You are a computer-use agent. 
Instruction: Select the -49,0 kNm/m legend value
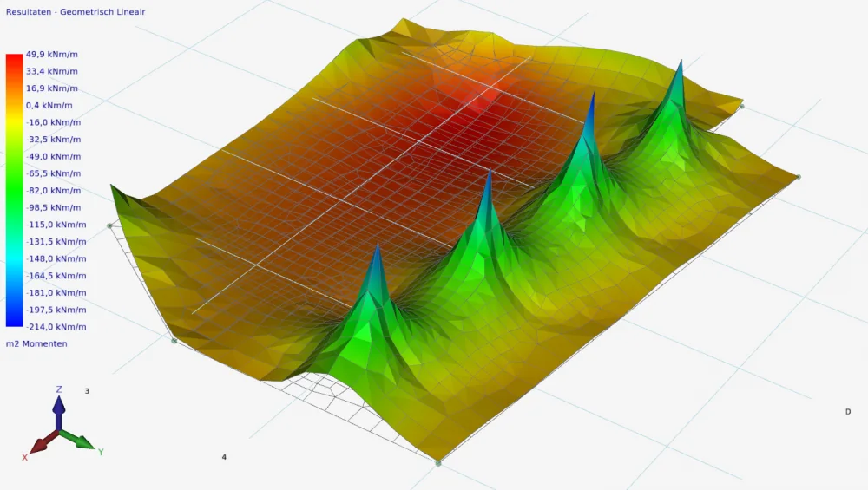click(53, 156)
